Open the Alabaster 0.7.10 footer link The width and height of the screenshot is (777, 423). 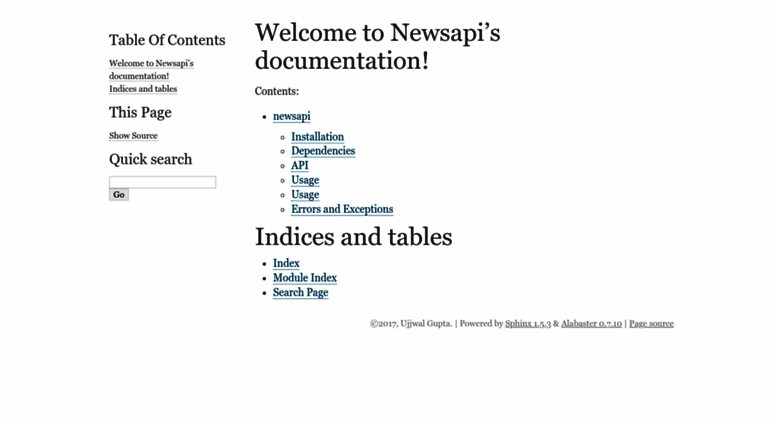click(x=591, y=324)
